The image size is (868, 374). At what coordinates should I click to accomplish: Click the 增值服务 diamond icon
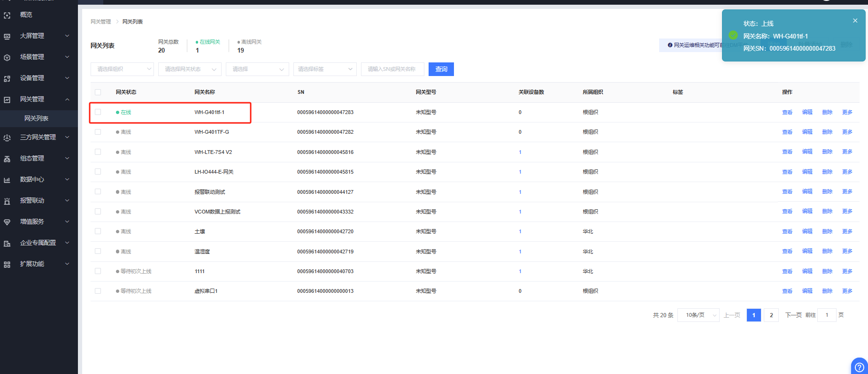[x=7, y=222]
